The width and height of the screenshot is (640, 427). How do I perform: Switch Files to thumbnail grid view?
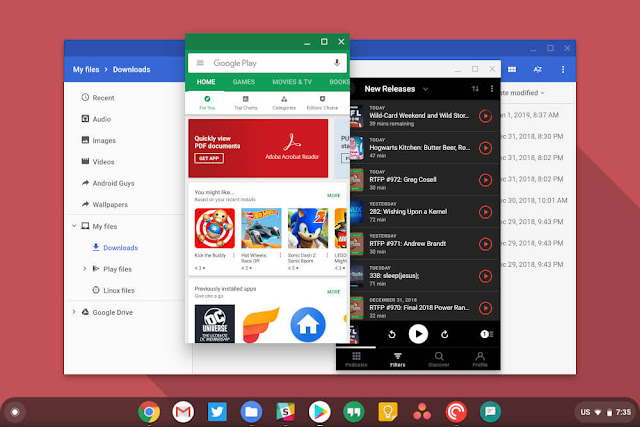(512, 69)
